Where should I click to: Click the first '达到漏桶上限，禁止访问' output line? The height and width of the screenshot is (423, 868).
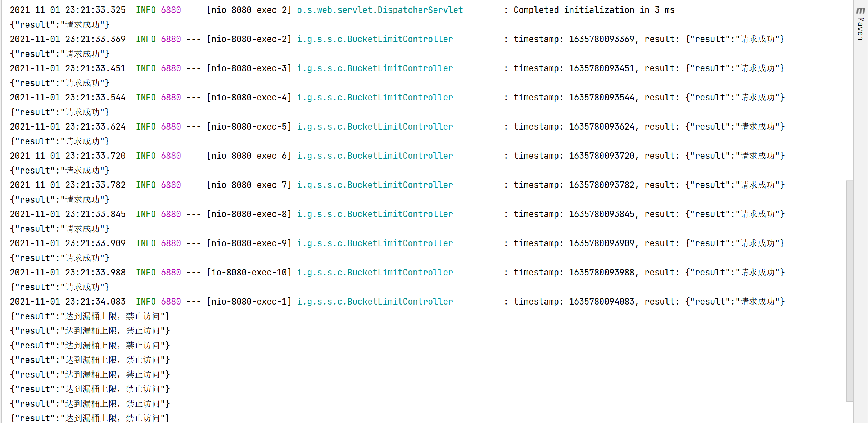click(x=90, y=316)
